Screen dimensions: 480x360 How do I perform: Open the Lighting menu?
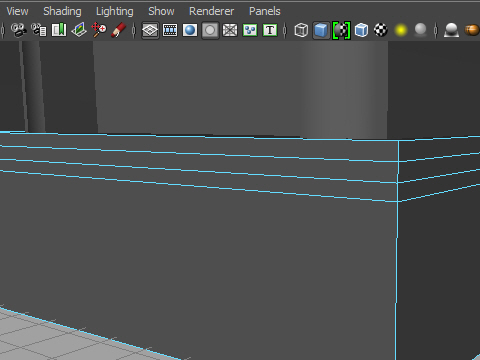coord(115,11)
